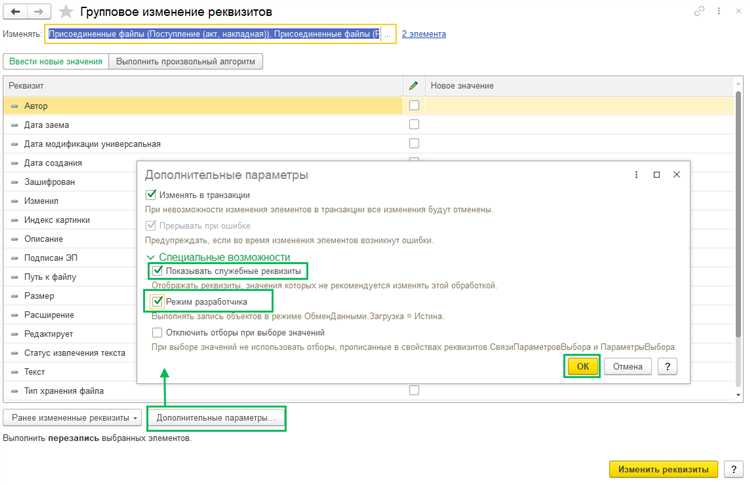Image resolution: width=750 pixels, height=484 pixels.
Task: Click the scrollbar thumb in the attribute table
Action: click(739, 215)
